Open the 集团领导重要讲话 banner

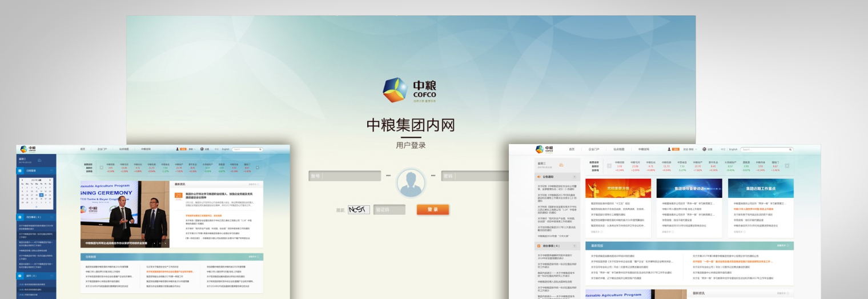click(689, 188)
